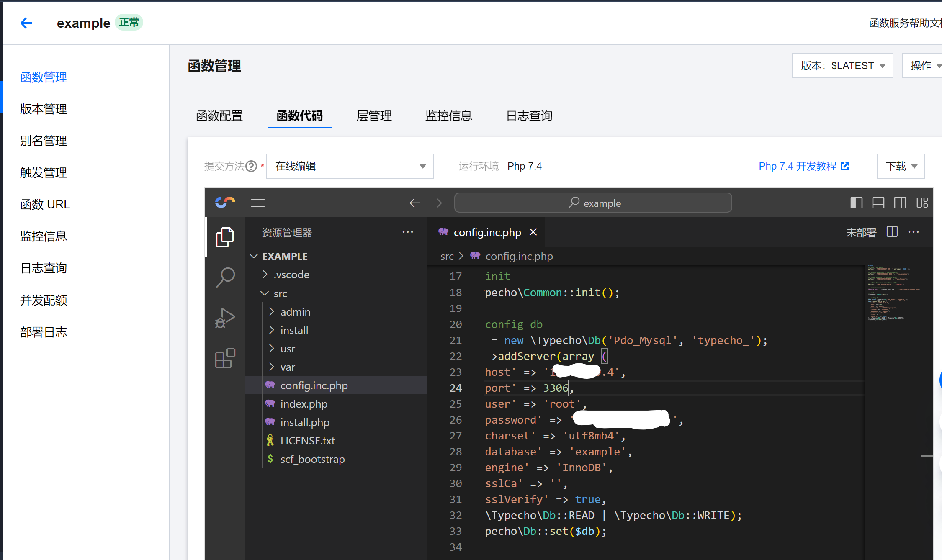The width and height of the screenshot is (942, 560).
Task: Open the 在线编辑 submission method dropdown
Action: click(422, 166)
